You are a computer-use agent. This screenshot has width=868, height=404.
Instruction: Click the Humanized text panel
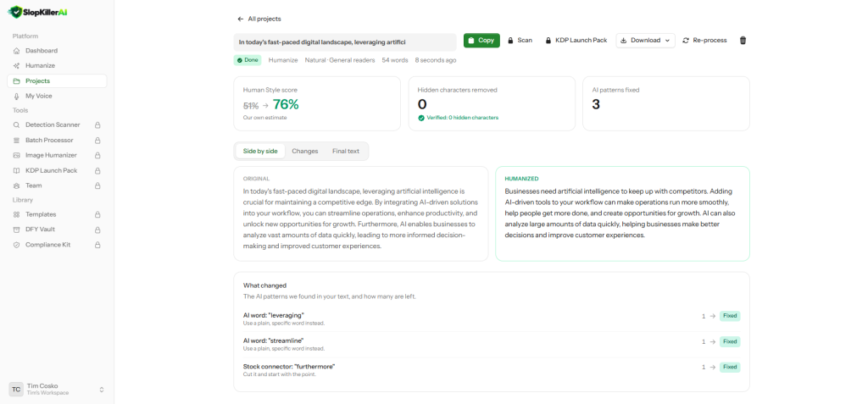623,213
